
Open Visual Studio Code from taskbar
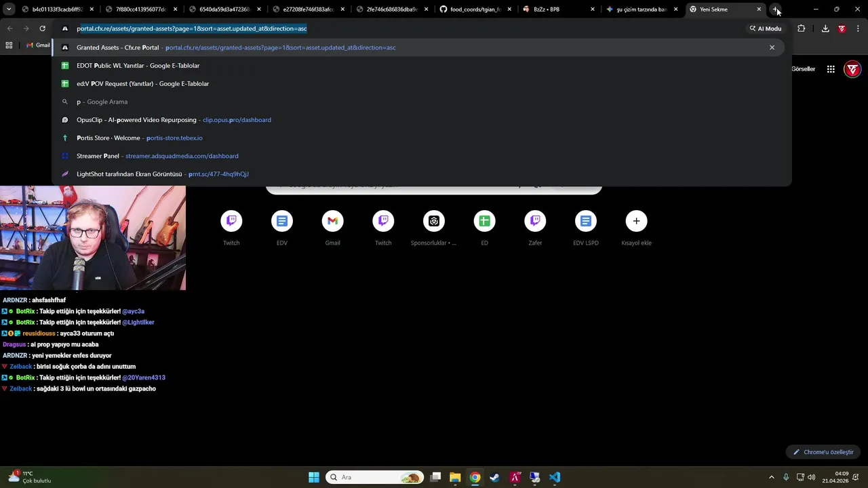coord(555,477)
